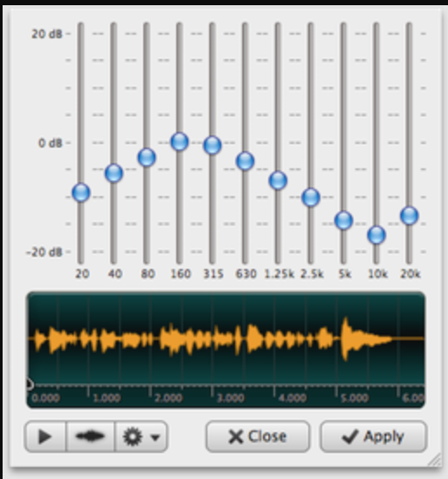Open the gear settings dropdown
This screenshot has width=448, height=479.
tap(142, 436)
